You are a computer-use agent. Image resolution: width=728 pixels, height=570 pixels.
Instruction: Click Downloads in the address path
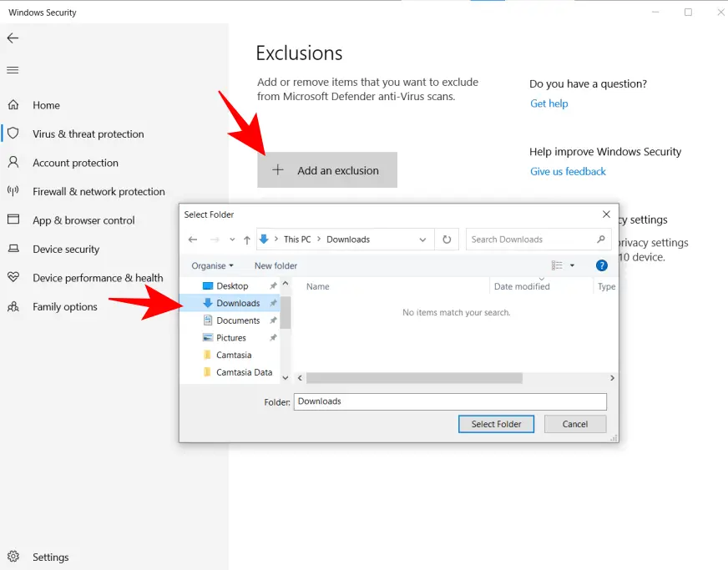[x=348, y=240]
